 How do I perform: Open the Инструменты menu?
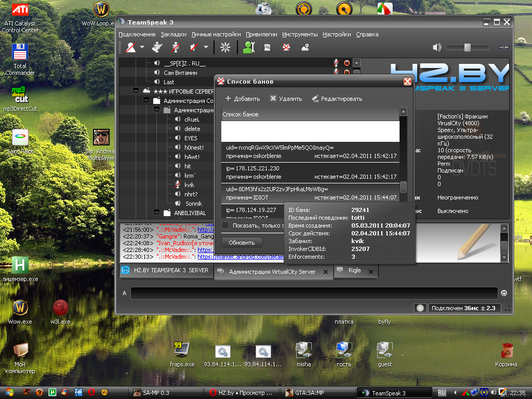coord(300,34)
